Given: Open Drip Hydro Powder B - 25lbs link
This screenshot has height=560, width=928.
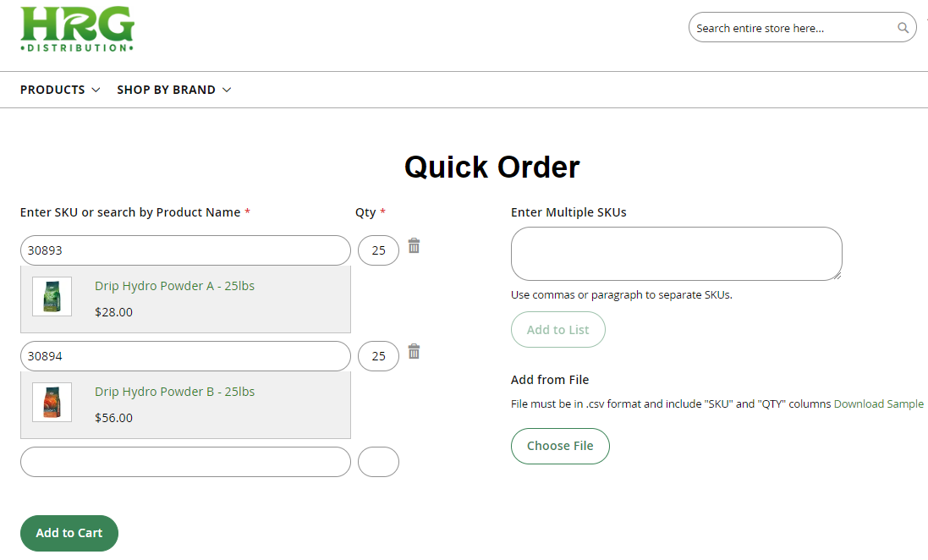Looking at the screenshot, I should click(174, 392).
